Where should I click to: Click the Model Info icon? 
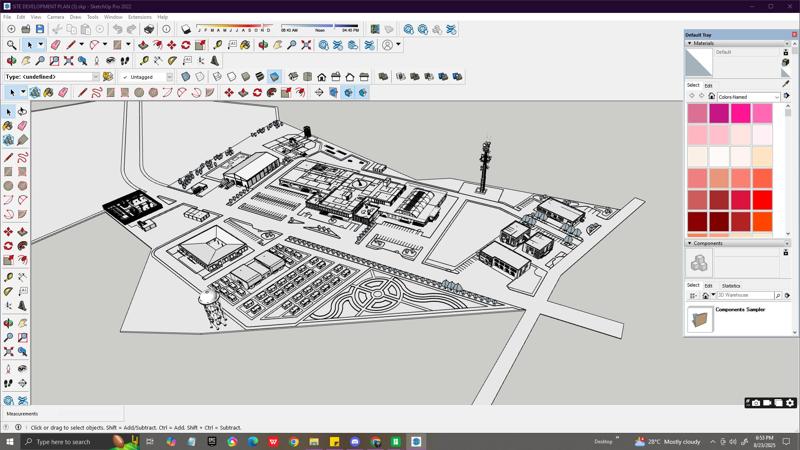[x=166, y=29]
